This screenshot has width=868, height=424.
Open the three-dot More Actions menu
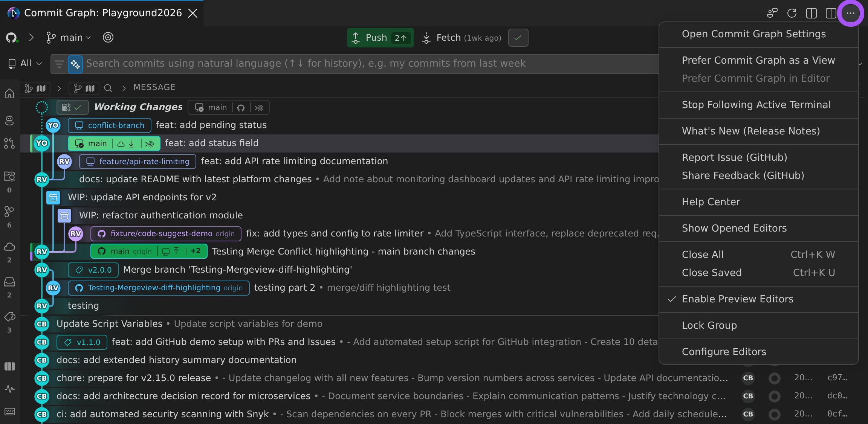850,13
